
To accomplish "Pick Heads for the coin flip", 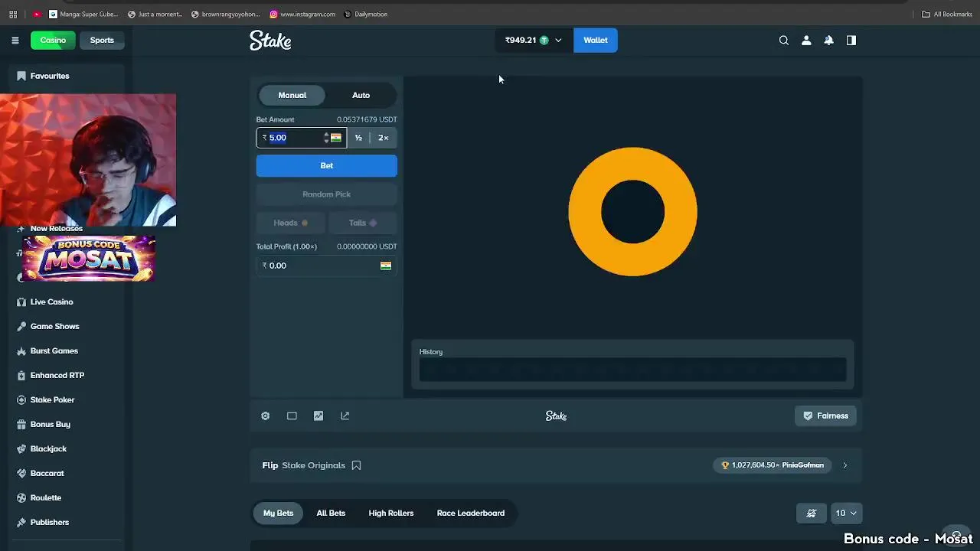I will [291, 223].
